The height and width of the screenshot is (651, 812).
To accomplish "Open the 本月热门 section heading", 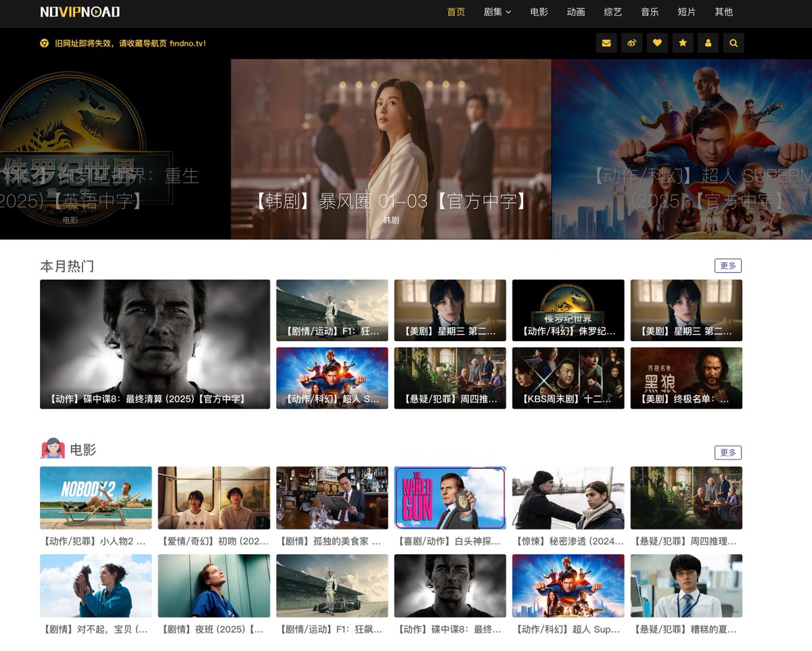I will 67,266.
